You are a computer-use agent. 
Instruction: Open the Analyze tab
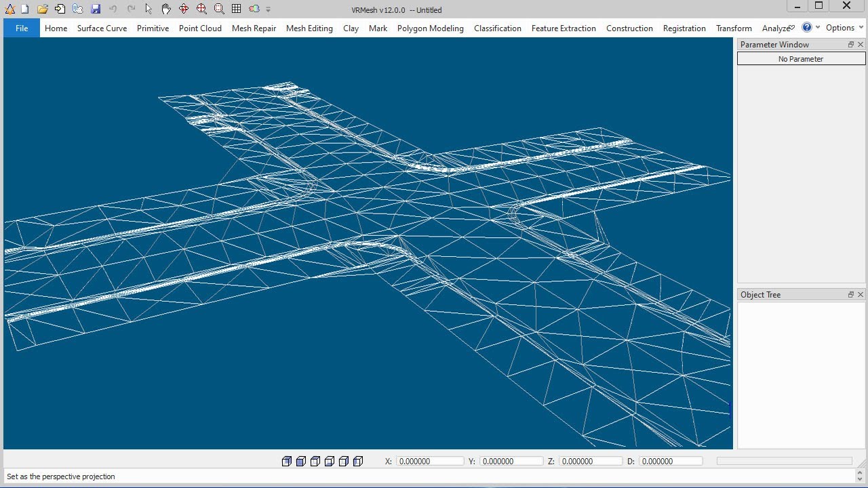[x=774, y=28]
